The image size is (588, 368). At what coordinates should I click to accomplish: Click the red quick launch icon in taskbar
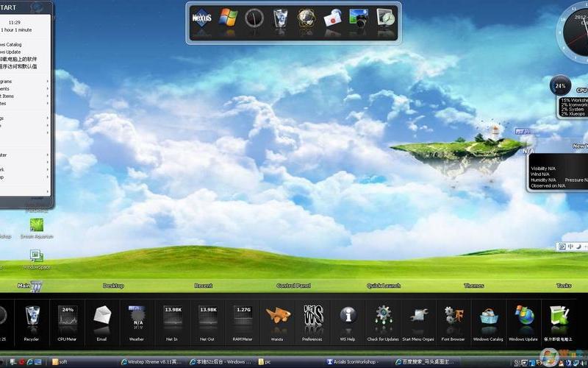(21, 362)
